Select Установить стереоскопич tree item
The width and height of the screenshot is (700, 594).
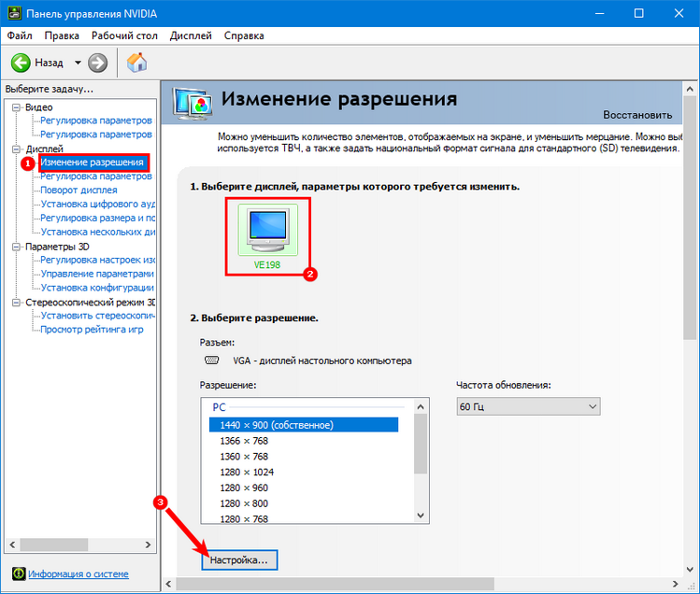(97, 316)
